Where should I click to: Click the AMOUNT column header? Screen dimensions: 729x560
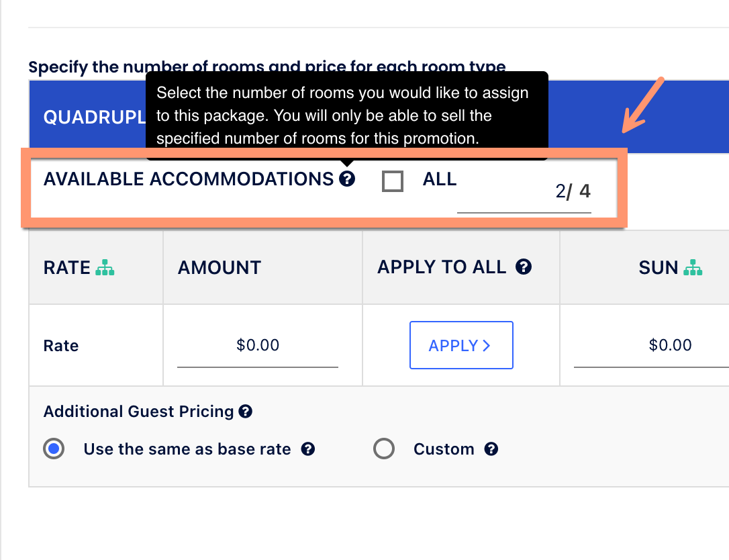[x=219, y=268]
